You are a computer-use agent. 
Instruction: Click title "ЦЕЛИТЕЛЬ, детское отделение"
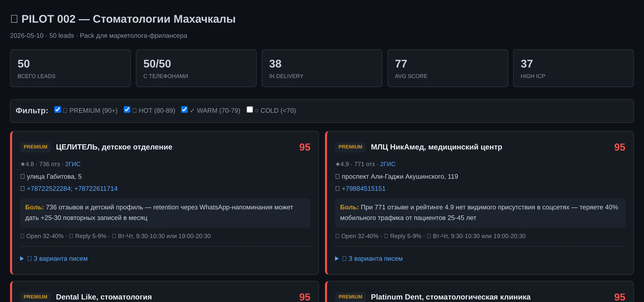pos(114,147)
